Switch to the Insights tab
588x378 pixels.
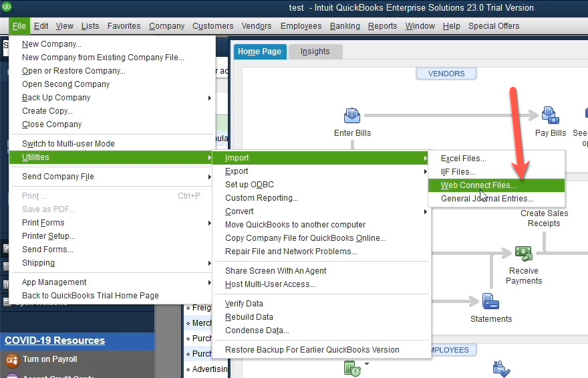pyautogui.click(x=315, y=52)
